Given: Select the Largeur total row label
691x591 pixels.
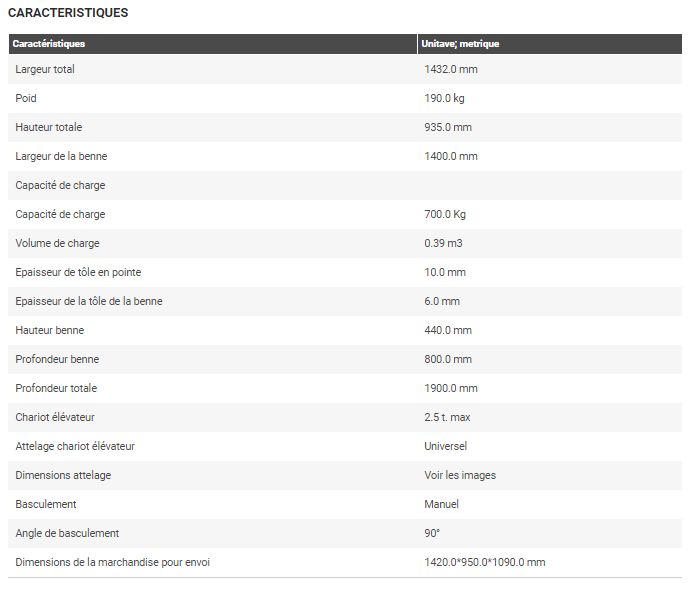Looking at the screenshot, I should [45, 69].
